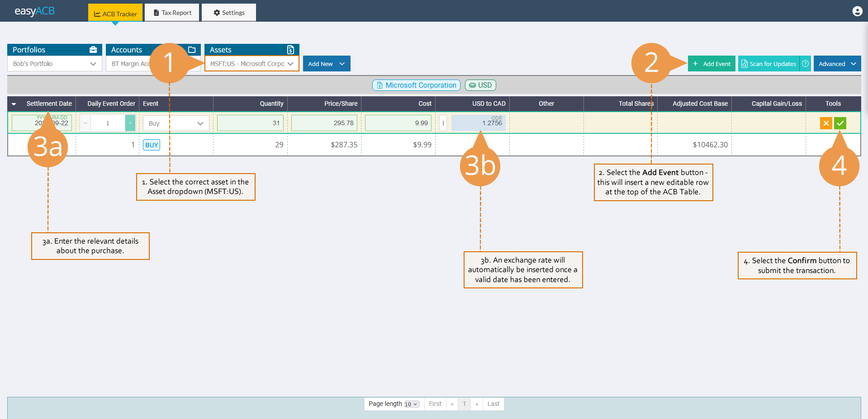This screenshot has width=868, height=419.
Task: Click the folder icon on Accounts header
Action: coord(192,49)
